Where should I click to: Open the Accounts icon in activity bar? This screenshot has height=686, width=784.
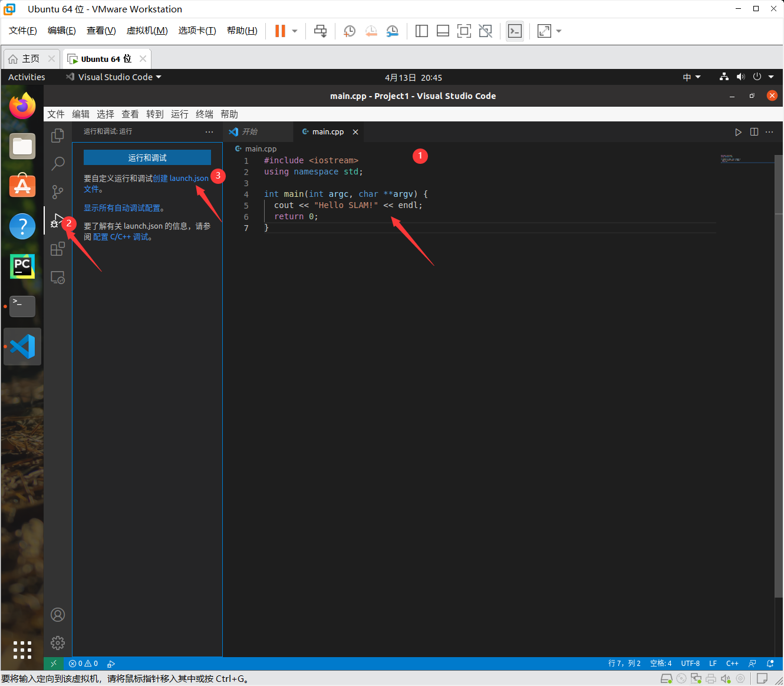(58, 615)
